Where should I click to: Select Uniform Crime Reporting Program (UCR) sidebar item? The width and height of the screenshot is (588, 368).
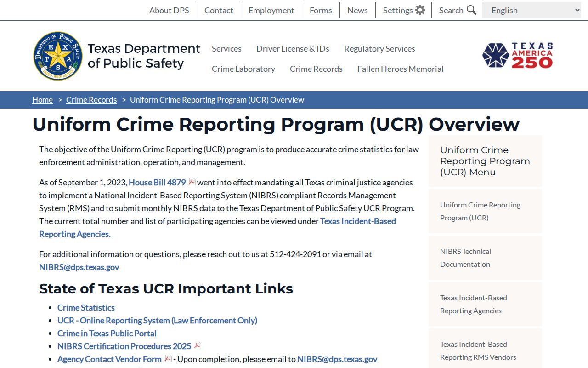point(485,211)
